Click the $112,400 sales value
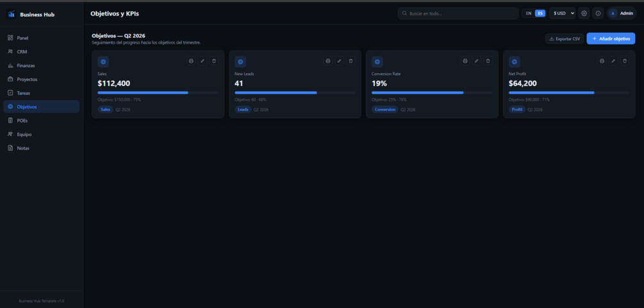This screenshot has height=308, width=644. pos(114,83)
